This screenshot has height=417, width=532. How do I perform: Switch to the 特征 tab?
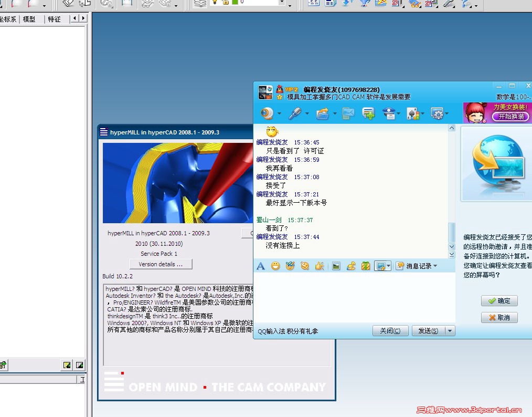[x=54, y=19]
